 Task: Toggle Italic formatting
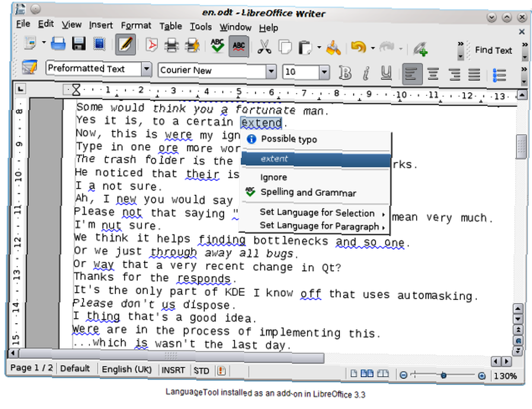(366, 73)
